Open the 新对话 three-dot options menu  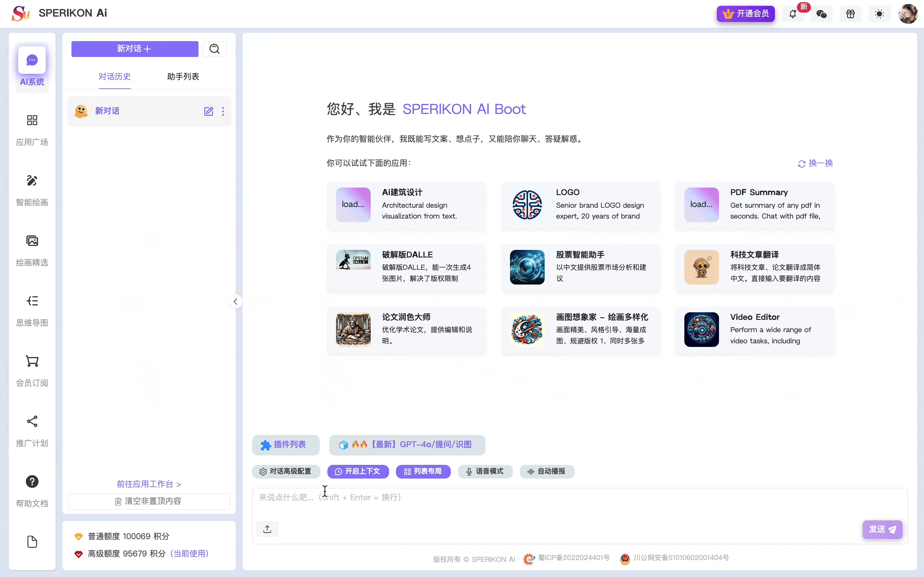(x=223, y=111)
